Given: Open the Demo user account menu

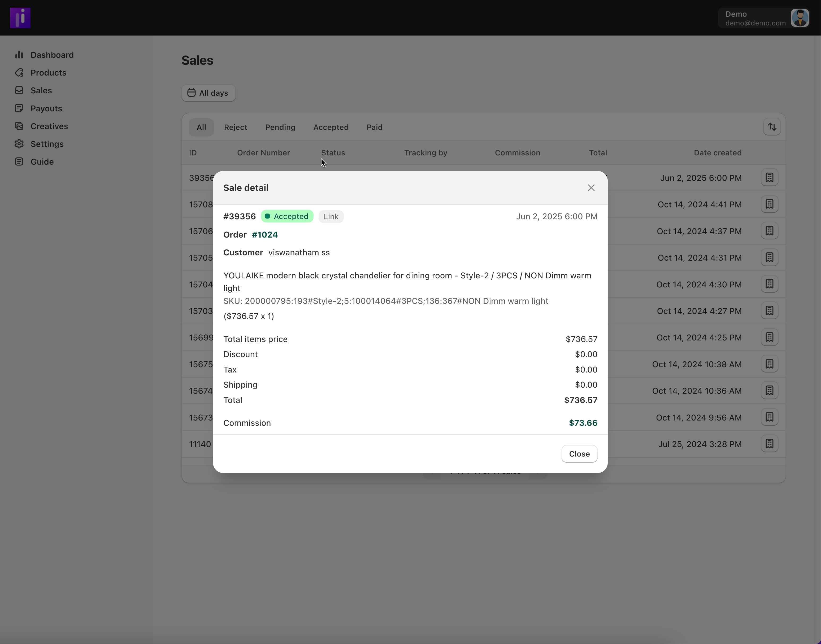Looking at the screenshot, I should [763, 18].
